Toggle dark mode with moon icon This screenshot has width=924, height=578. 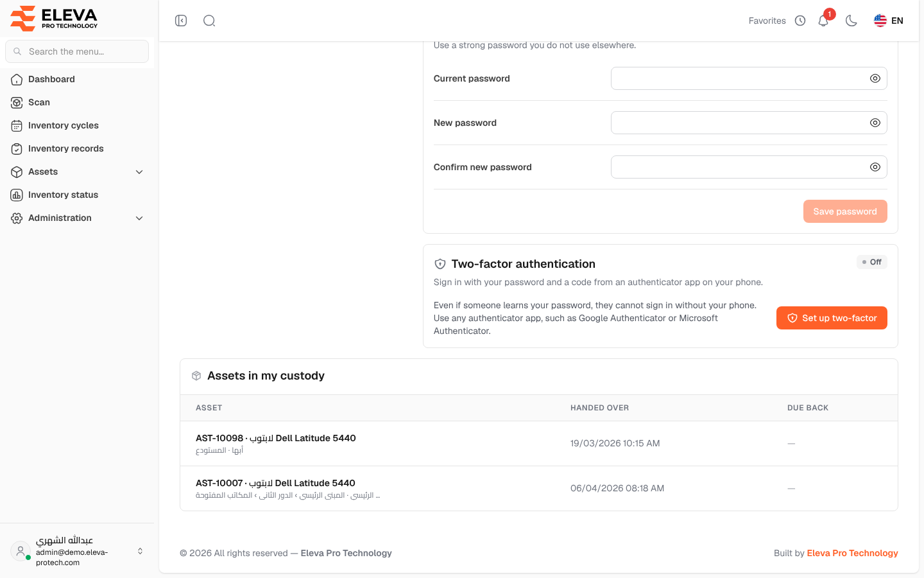[x=851, y=21]
